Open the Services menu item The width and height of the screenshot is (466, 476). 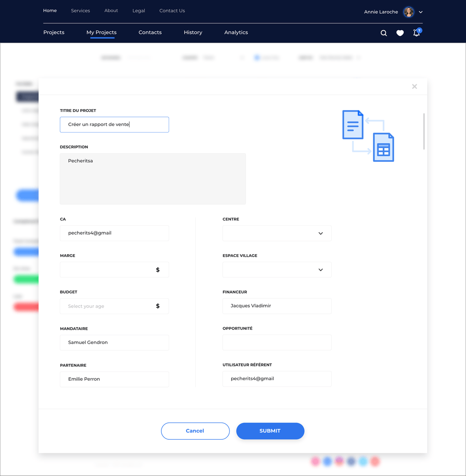tap(80, 11)
